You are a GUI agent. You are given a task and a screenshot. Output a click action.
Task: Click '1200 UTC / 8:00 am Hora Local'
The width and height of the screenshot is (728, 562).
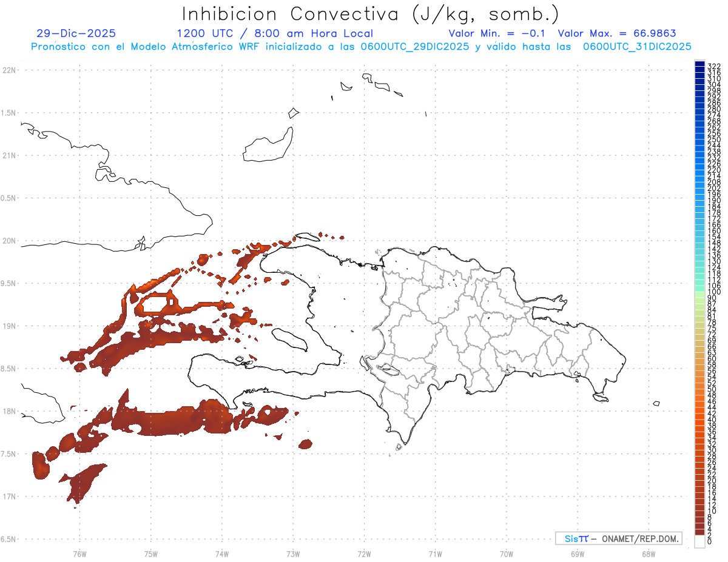tap(275, 34)
